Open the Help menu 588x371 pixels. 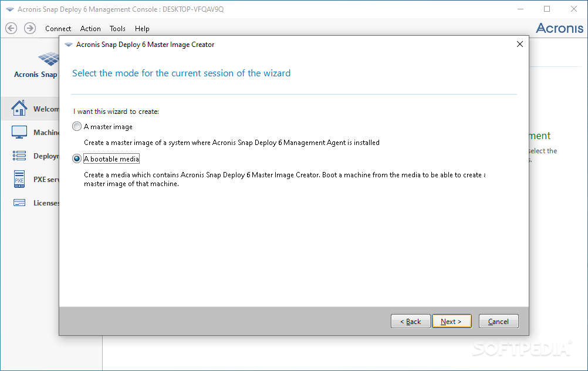tap(142, 29)
